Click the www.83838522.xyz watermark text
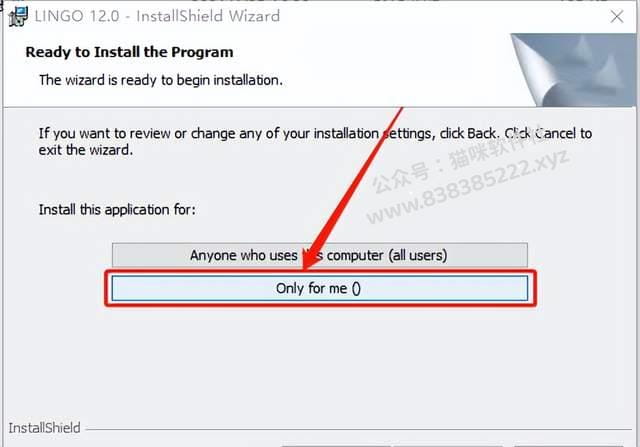Image resolution: width=640 pixels, height=447 pixels. pyautogui.click(x=468, y=188)
